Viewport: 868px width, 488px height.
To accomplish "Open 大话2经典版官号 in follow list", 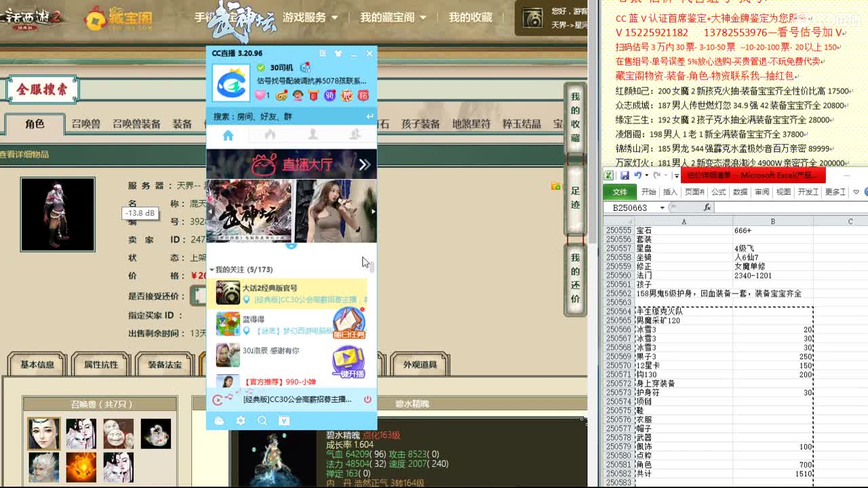I will (288, 293).
